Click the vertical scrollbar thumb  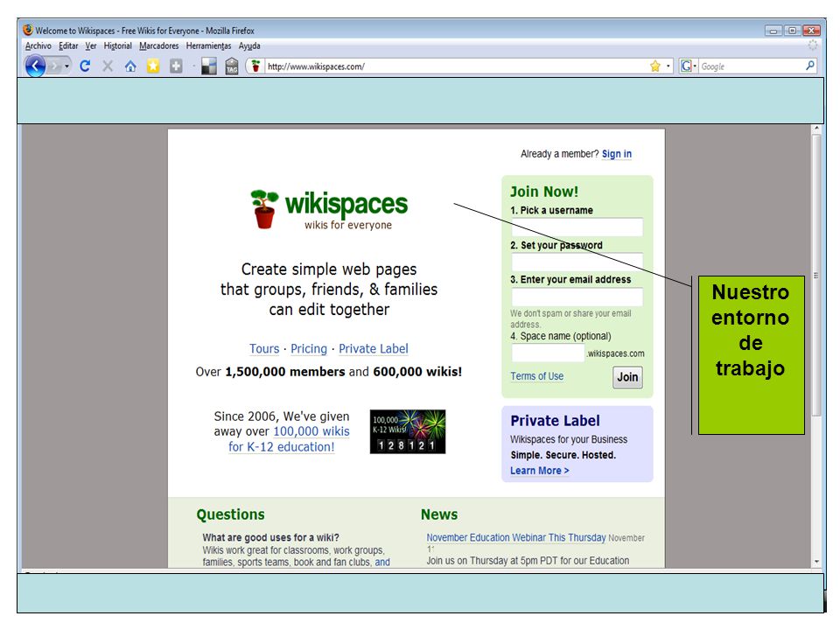(815, 276)
